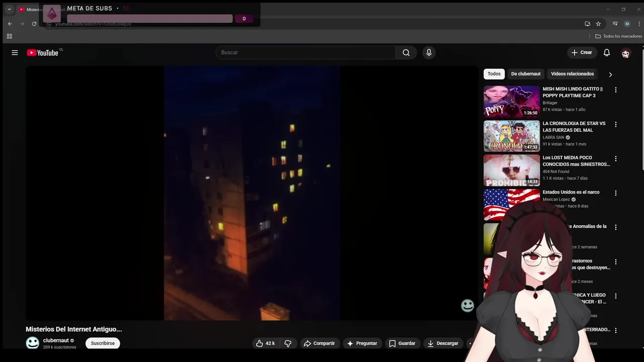
Task: Open Chrome profile M avatar
Action: (627, 24)
